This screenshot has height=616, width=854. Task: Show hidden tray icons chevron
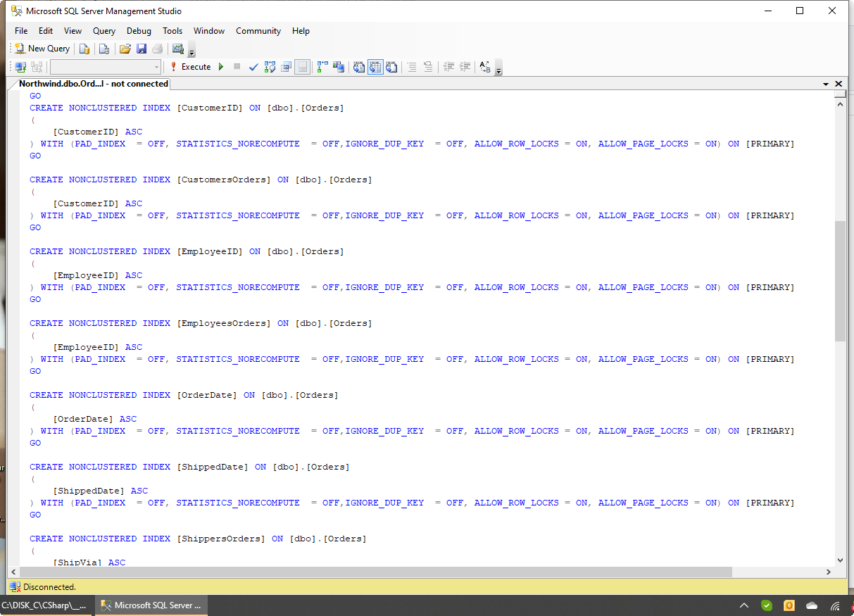744,605
